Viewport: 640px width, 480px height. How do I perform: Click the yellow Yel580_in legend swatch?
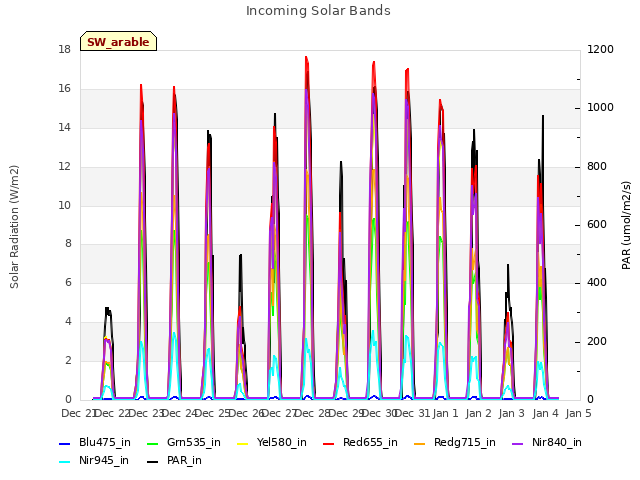click(242, 444)
